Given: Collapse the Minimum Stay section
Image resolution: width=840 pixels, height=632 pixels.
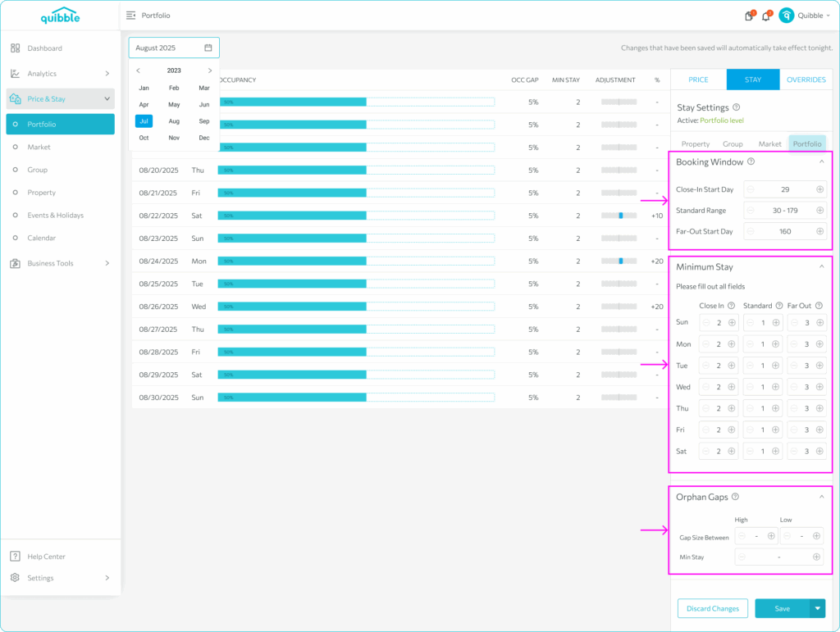Looking at the screenshot, I should [821, 266].
